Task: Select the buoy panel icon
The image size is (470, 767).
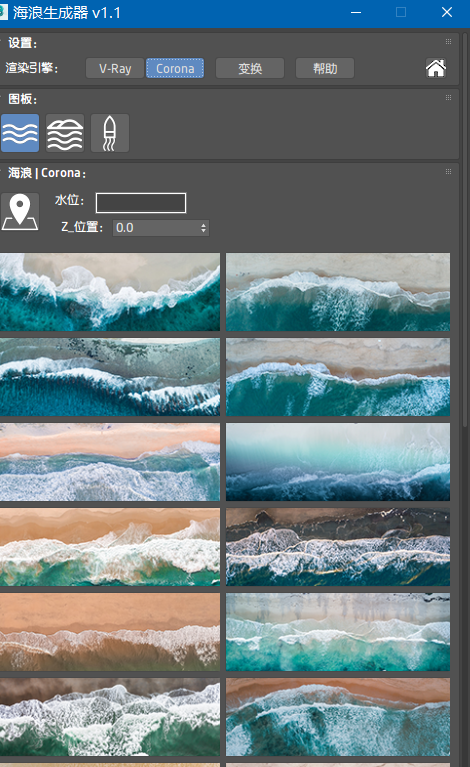Action: point(110,133)
